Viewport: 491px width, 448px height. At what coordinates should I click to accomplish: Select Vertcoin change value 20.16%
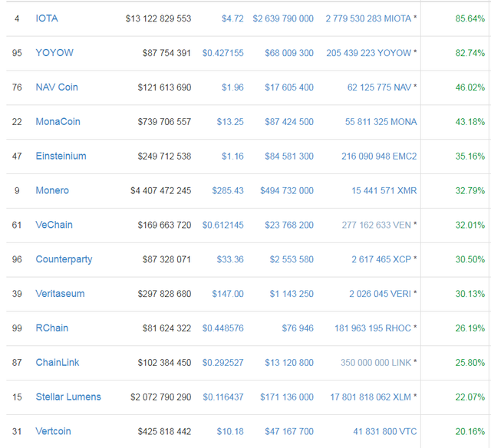click(470, 432)
